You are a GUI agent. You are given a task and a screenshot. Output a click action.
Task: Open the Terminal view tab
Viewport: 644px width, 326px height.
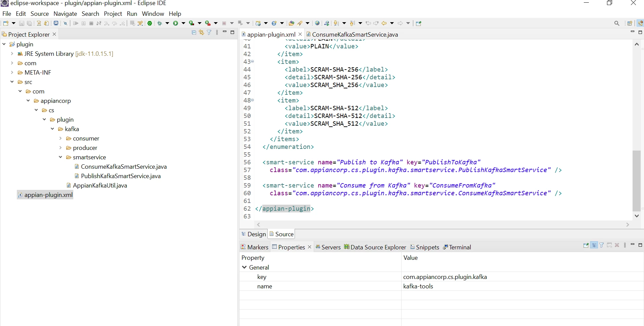[457, 247]
